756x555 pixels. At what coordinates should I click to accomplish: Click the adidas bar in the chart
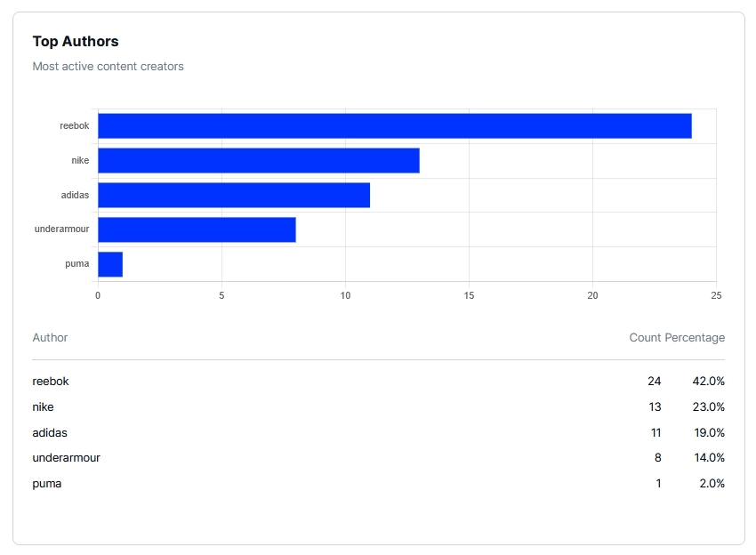[x=234, y=196]
